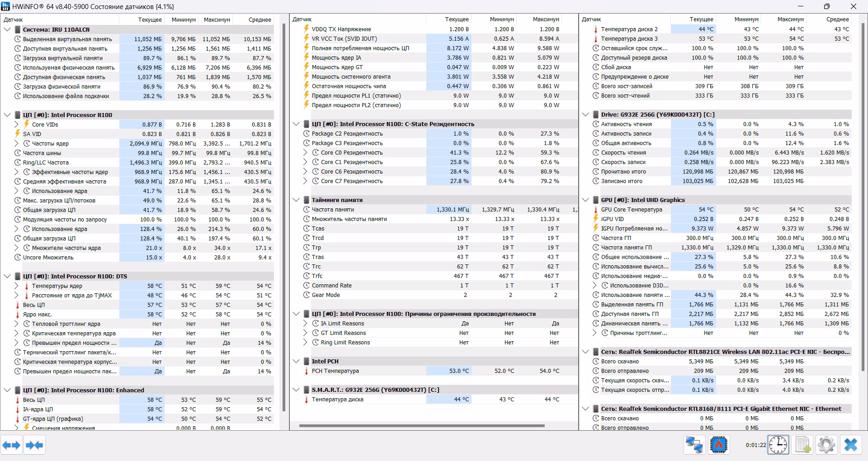Select the Доступная физическая память row
Image resolution: width=868 pixels, height=461 pixels.
[137, 77]
